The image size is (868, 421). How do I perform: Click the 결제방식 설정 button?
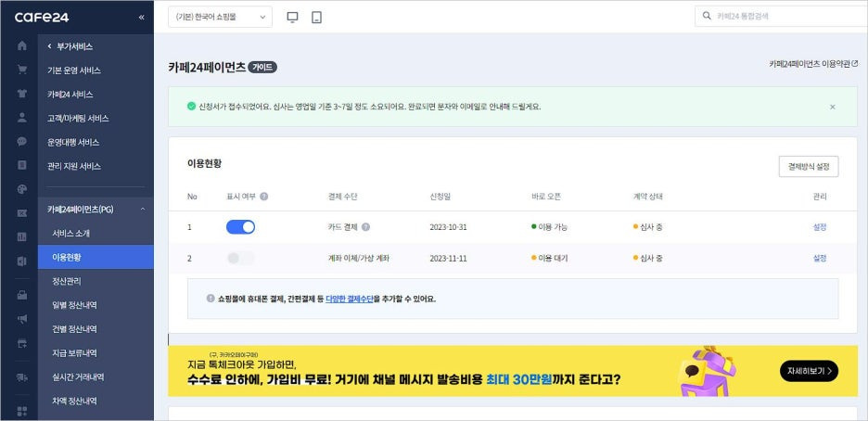(809, 167)
